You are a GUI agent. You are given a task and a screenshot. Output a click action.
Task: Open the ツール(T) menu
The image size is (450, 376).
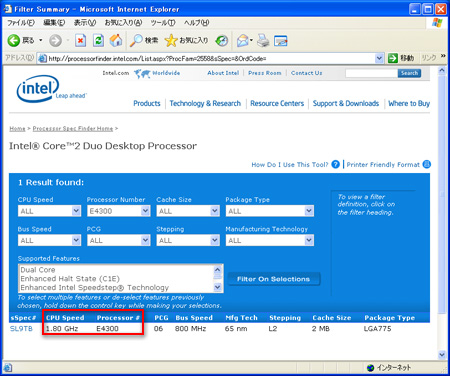tap(163, 23)
